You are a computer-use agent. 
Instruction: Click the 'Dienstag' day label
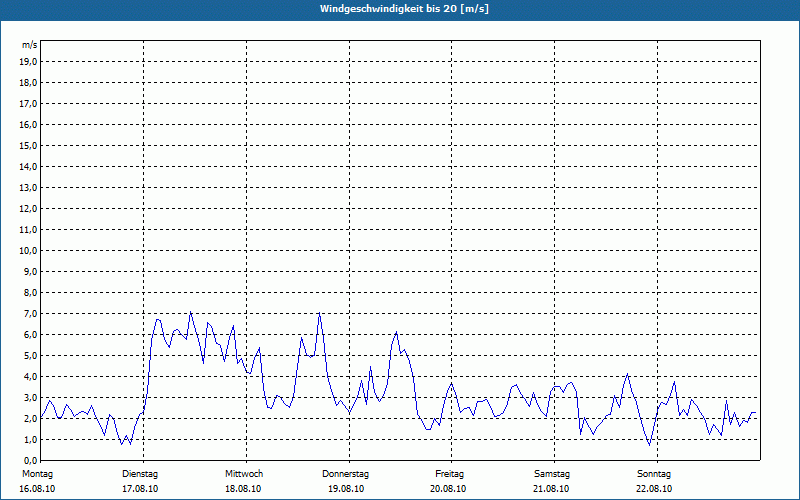[140, 474]
